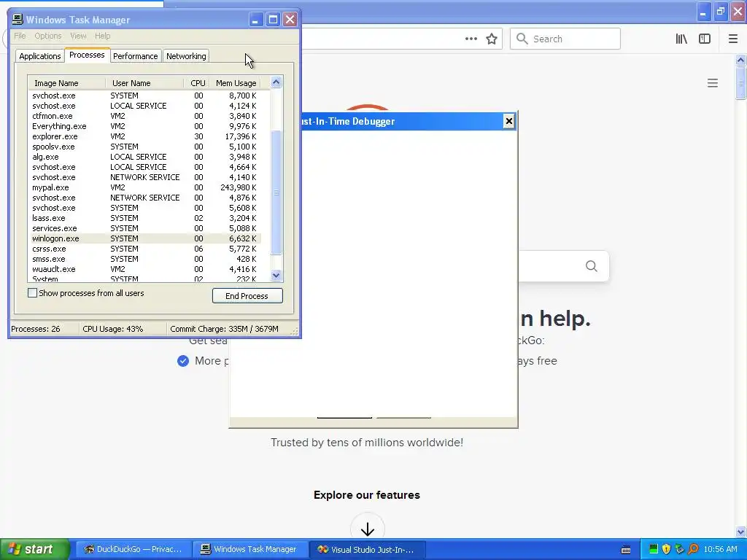Select the smss.exe process row

[x=145, y=259]
